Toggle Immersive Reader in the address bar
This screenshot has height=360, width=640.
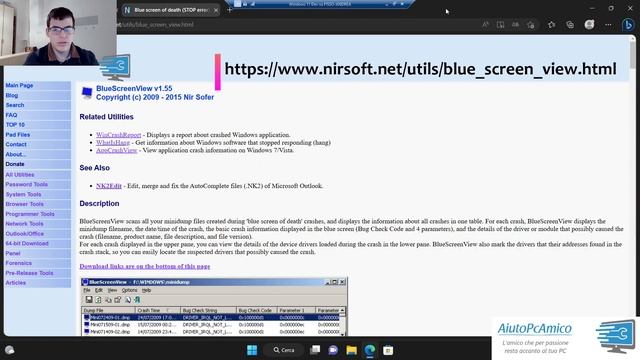(x=500, y=25)
